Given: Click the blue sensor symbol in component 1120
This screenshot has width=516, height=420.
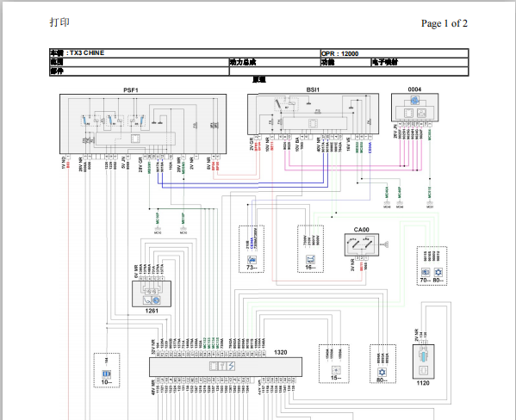Looking at the screenshot, I should 423,356.
